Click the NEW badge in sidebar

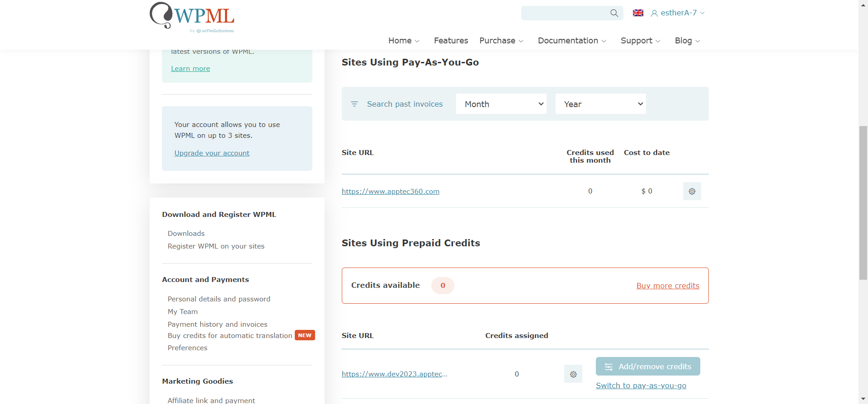[x=305, y=335]
